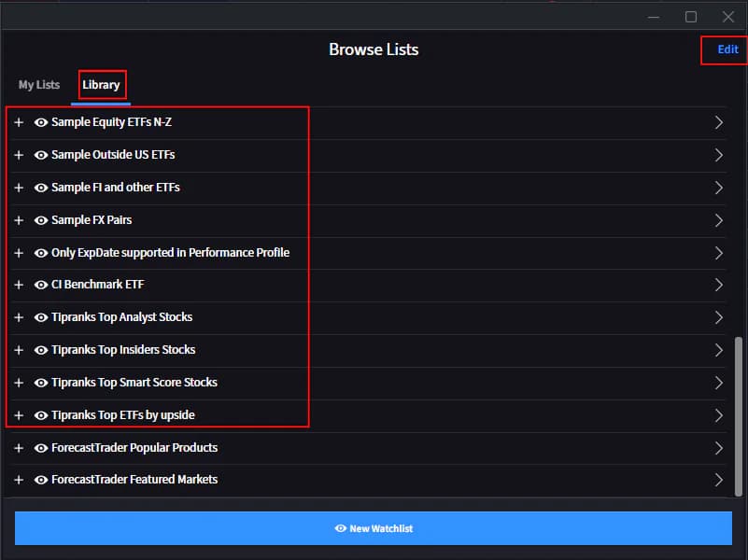This screenshot has width=748, height=560.
Task: Add Only ExpDate supported list plus icon
Action: [19, 253]
